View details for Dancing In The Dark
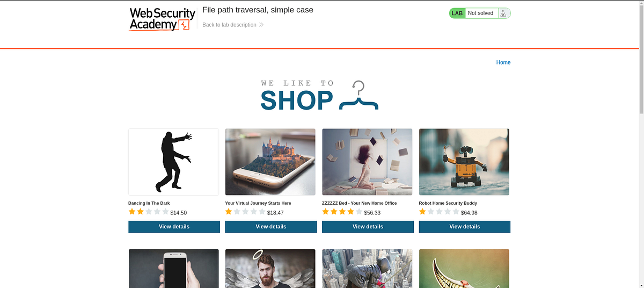 (174, 227)
